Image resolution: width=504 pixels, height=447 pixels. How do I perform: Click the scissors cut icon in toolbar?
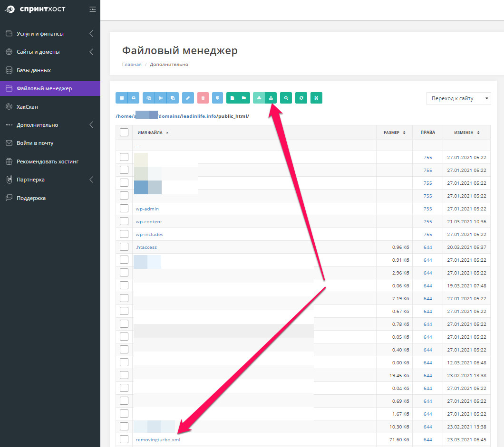[161, 98]
